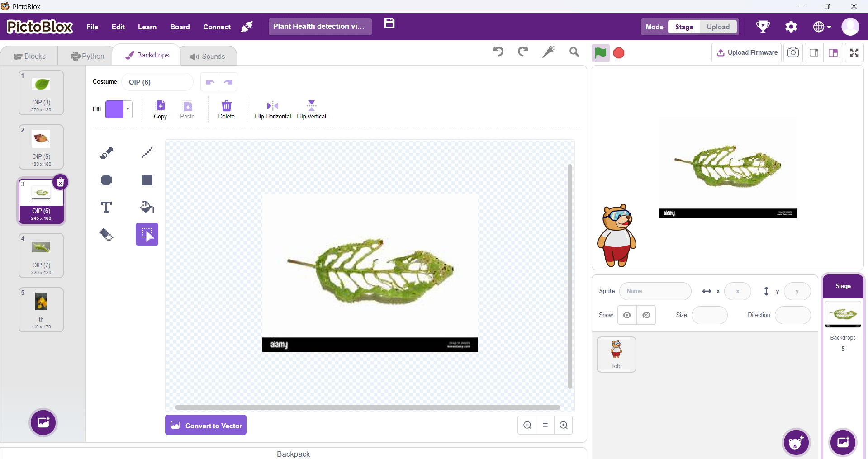The width and height of the screenshot is (868, 459).
Task: Click the Costume name field
Action: pos(157,82)
